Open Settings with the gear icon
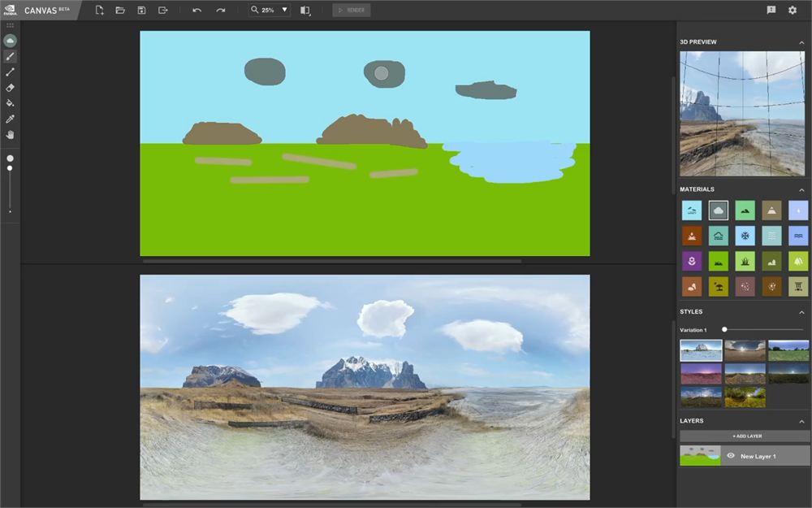 click(x=793, y=10)
